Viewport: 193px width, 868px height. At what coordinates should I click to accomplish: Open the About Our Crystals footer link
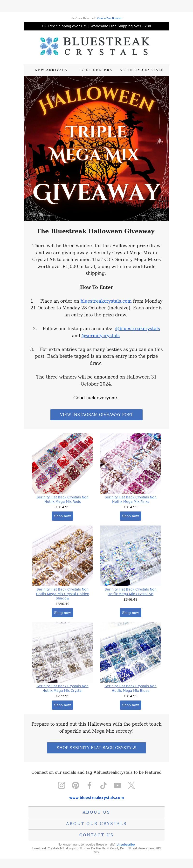[x=96, y=824]
